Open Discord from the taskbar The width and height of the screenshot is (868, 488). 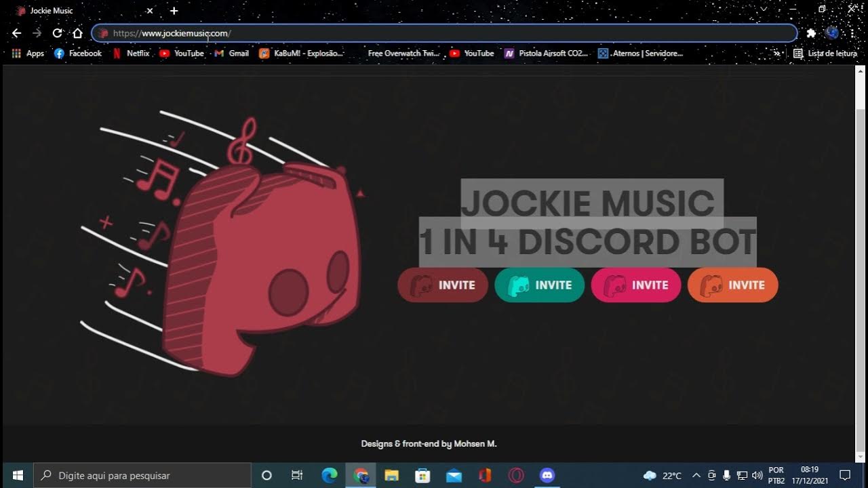pyautogui.click(x=547, y=476)
